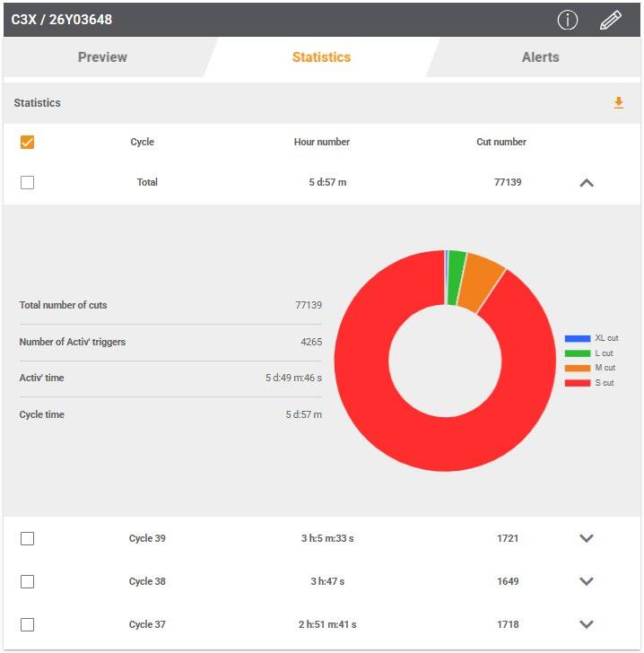Click the red S cut legend swatch
This screenshot has width=644, height=653.
578,383
